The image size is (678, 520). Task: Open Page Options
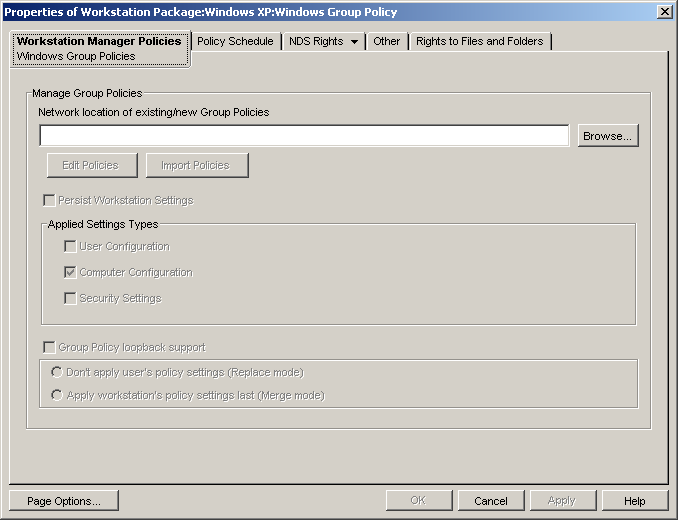(x=64, y=501)
